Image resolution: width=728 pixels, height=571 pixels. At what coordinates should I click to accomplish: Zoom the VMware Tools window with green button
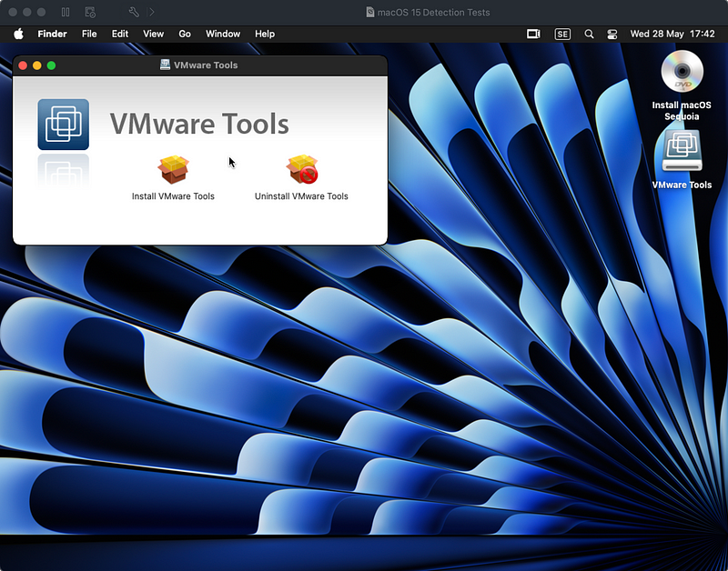click(x=52, y=65)
